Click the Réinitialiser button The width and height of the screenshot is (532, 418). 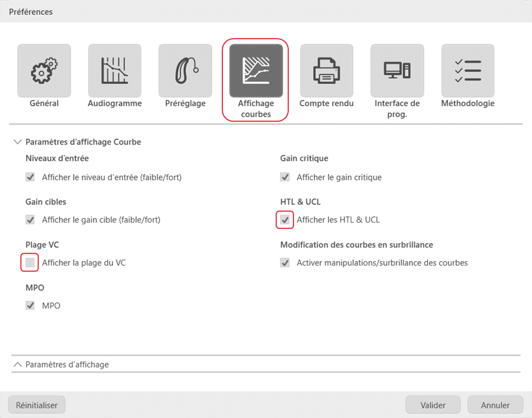pyautogui.click(x=37, y=405)
